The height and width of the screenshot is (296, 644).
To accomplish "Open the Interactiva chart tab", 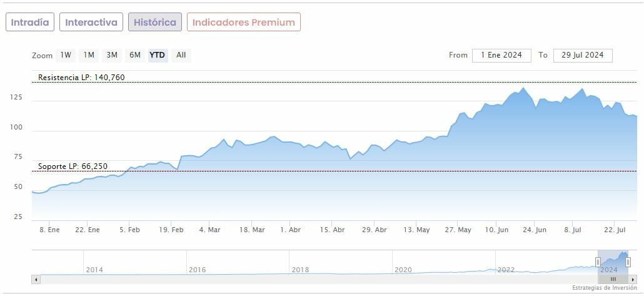I will [91, 23].
